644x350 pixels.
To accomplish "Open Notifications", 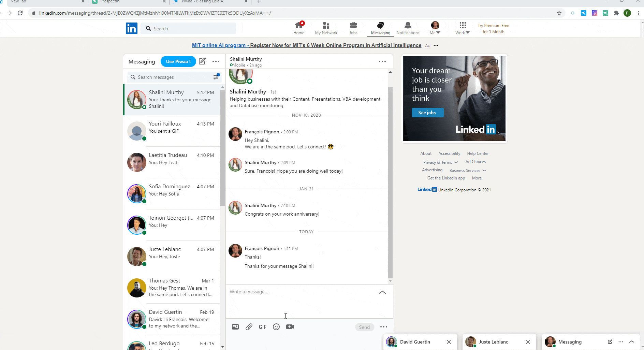I will click(408, 28).
